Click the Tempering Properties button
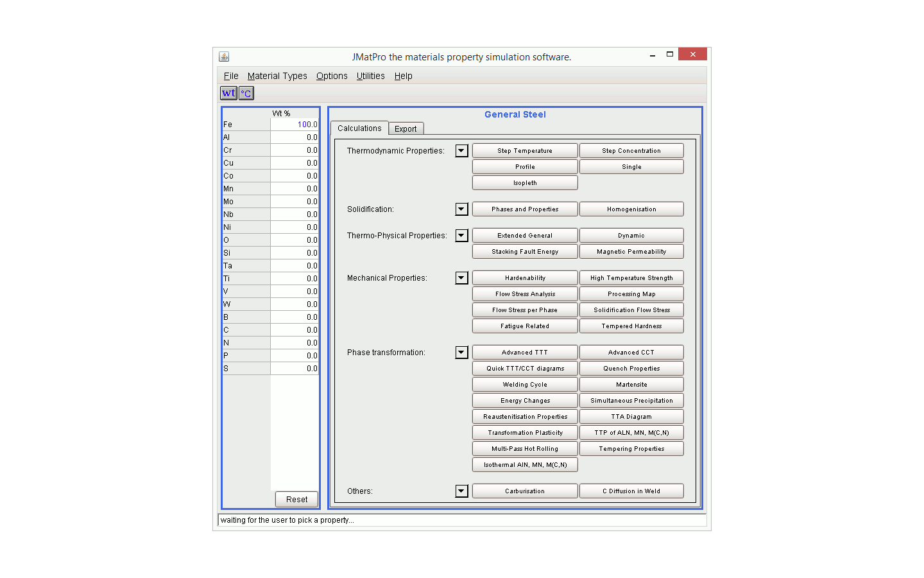Viewport: 924px width, 578px height. point(631,449)
